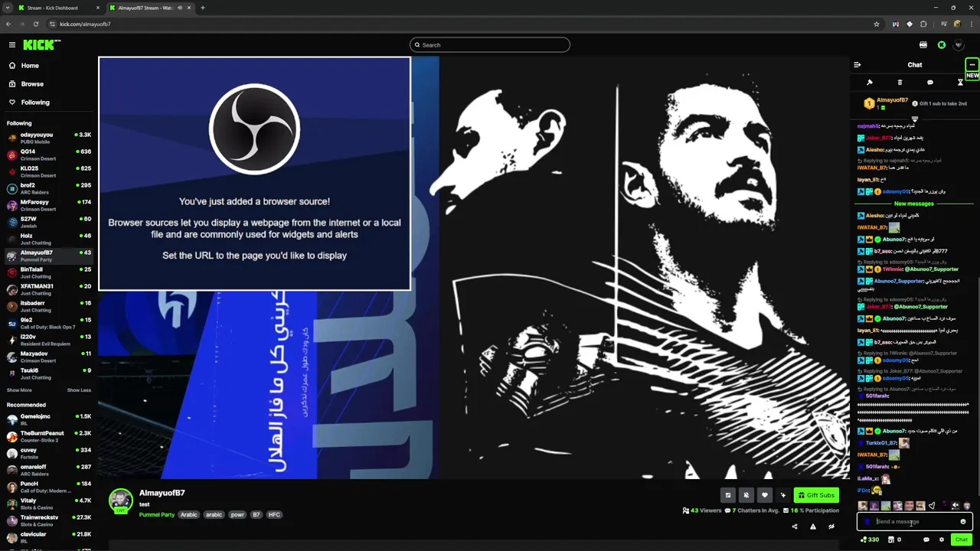Open BinTalall channel in Following

(x=49, y=273)
